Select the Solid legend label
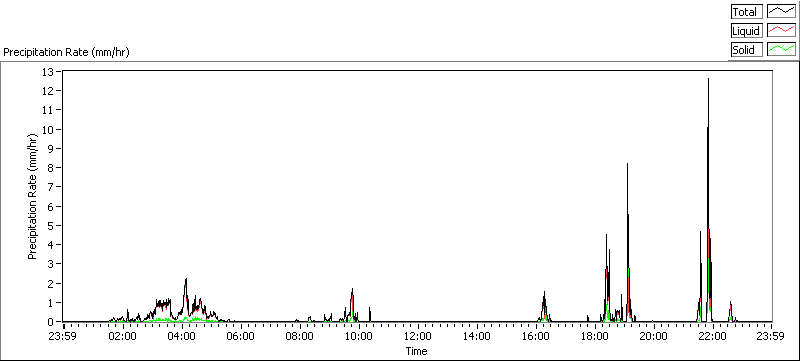The width and height of the screenshot is (800, 361). point(746,49)
